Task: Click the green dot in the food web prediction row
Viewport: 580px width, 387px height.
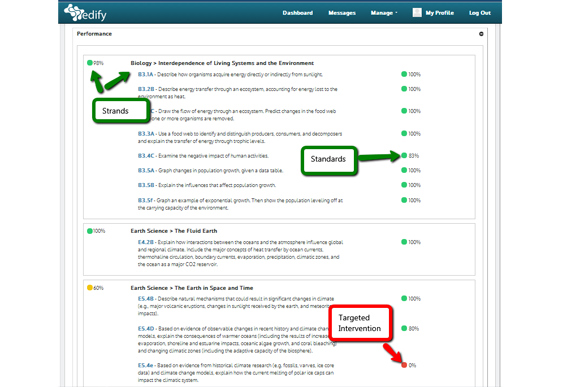Action: pyautogui.click(x=404, y=111)
